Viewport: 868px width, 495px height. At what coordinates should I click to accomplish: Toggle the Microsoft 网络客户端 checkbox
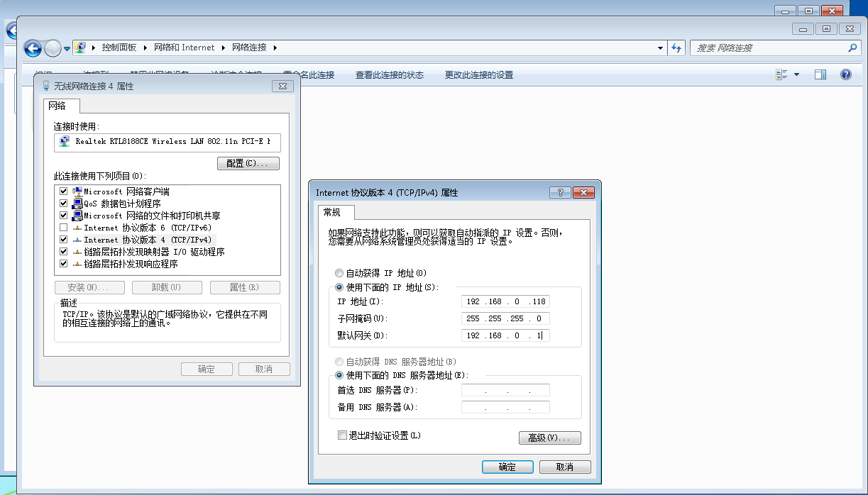pos(64,191)
